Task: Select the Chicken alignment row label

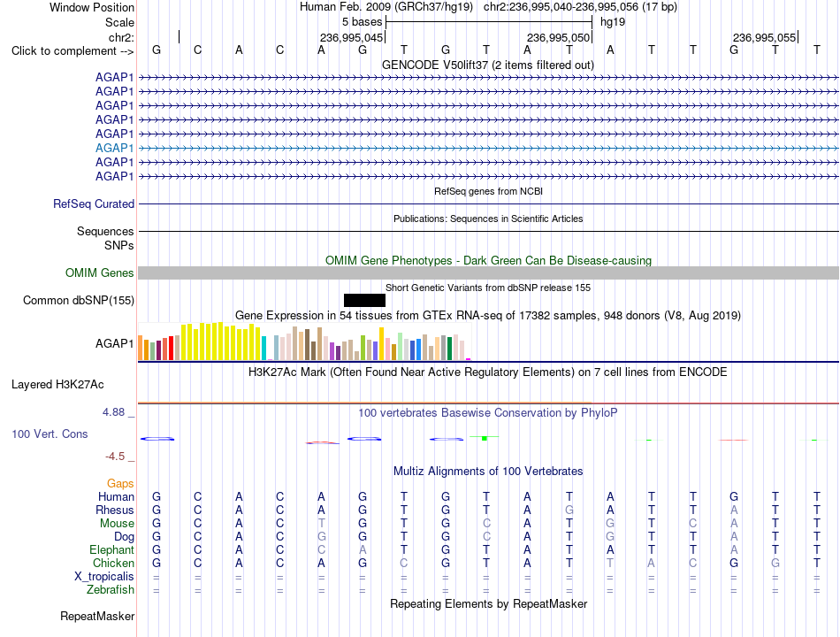Action: [x=113, y=563]
